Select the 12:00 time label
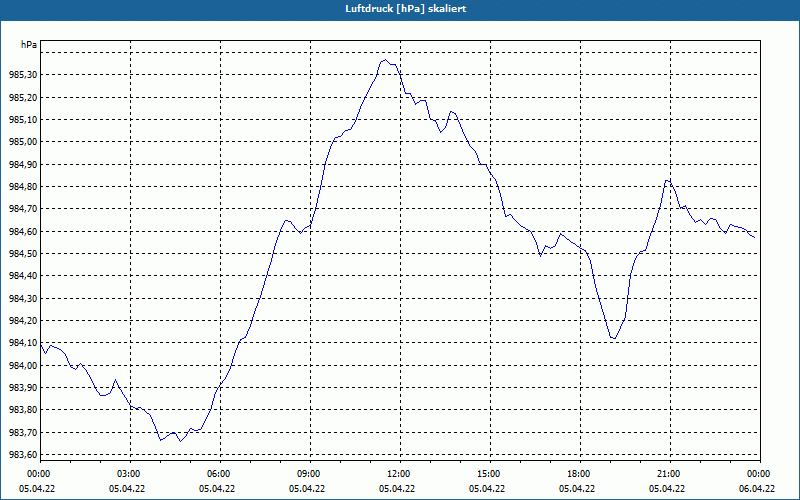 click(x=401, y=474)
